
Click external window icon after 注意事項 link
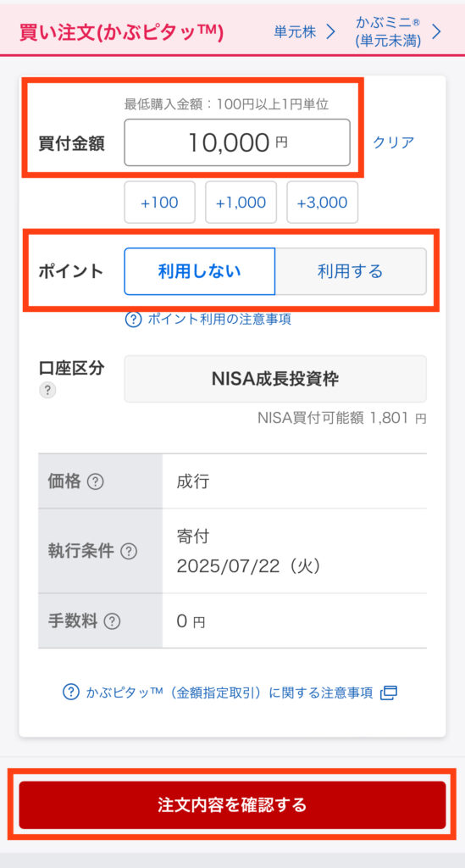pyautogui.click(x=389, y=693)
